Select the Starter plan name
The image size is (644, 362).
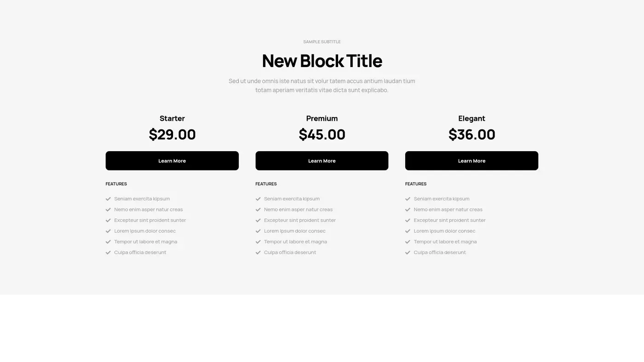172,118
